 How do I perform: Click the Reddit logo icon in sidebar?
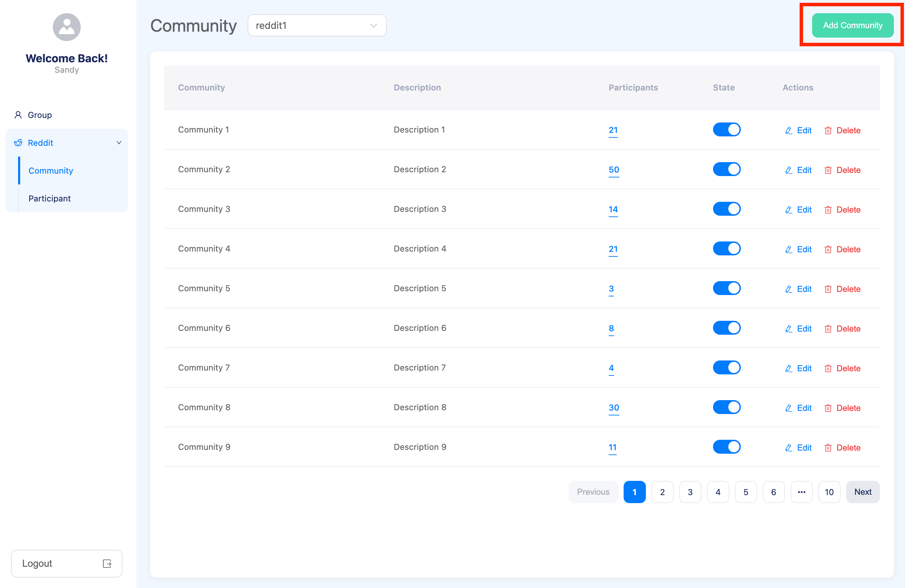(18, 143)
